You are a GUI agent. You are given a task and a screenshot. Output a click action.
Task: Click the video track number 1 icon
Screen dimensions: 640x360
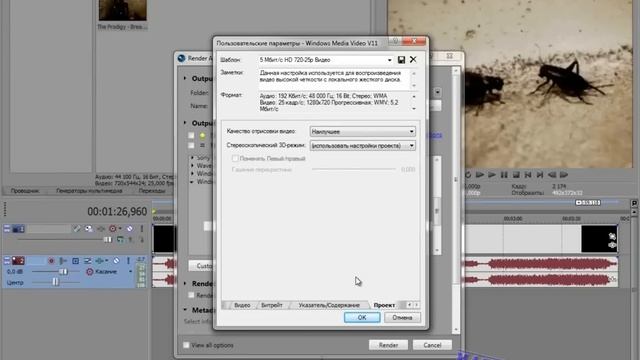pos(18,229)
